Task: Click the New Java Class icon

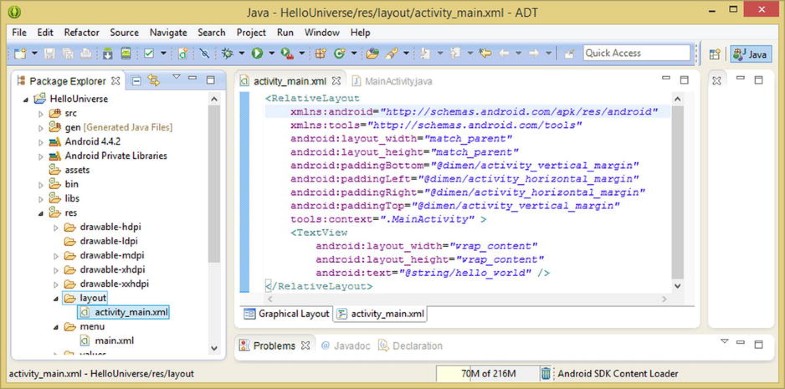Action: click(x=340, y=53)
